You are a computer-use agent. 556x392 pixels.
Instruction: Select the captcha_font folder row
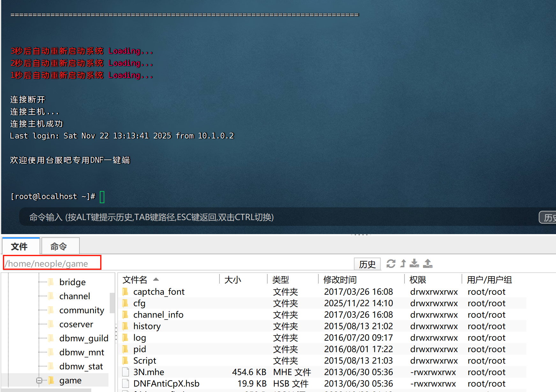pyautogui.click(x=322, y=292)
